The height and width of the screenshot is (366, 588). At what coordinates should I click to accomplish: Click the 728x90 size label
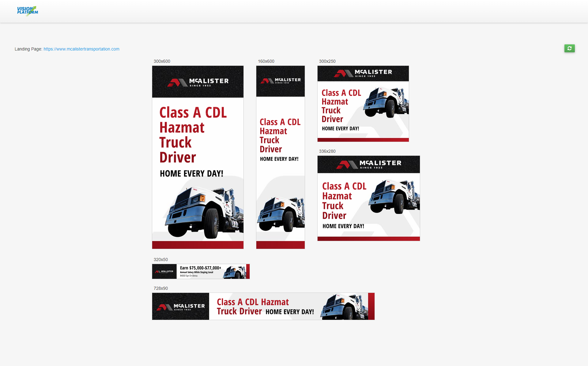(160, 288)
